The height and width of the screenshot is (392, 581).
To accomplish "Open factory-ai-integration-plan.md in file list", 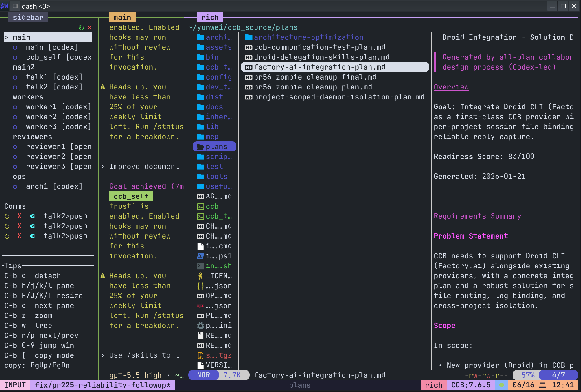I will 335,67.
